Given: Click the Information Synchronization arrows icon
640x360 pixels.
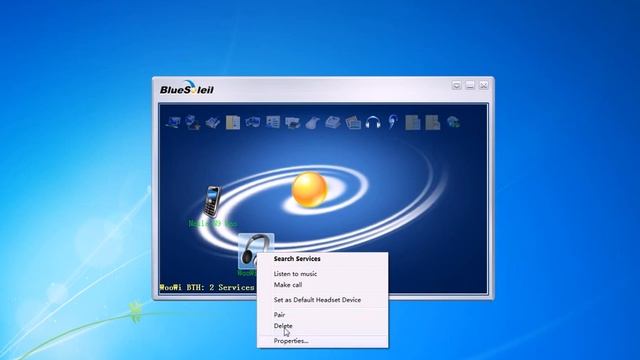Looking at the screenshot, I should pos(253,122).
